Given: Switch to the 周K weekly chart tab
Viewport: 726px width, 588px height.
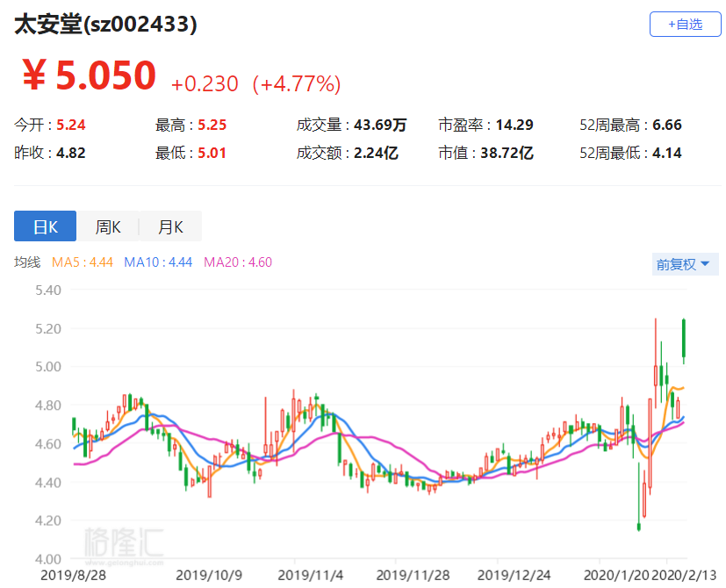Looking at the screenshot, I should tap(108, 226).
